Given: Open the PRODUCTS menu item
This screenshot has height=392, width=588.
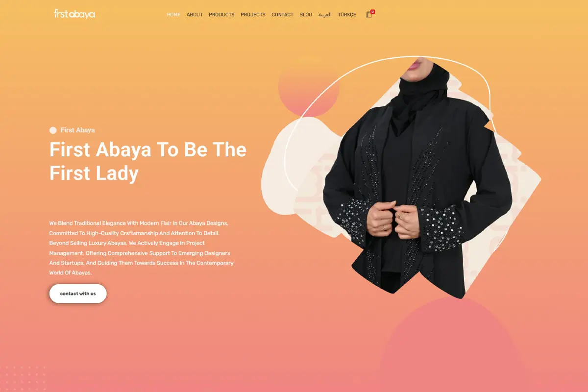Looking at the screenshot, I should (x=221, y=15).
